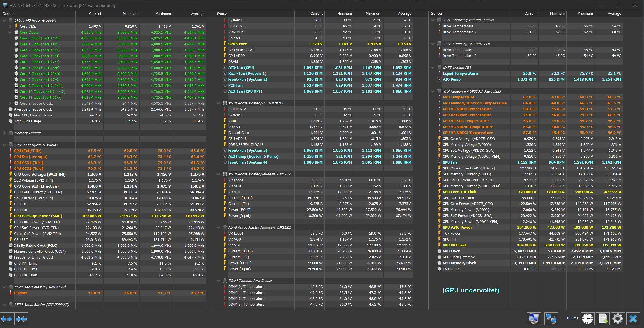Reset min/max with the clock icon
This screenshot has width=644, height=328.
587,319
